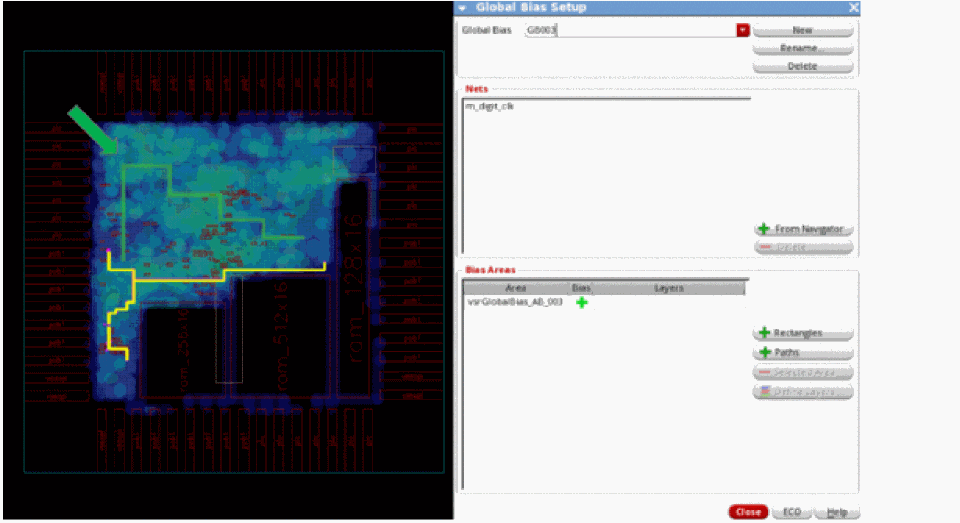Screen dimensions: 960x523
Task: Open Help for Global Bias Setup
Action: tap(837, 511)
